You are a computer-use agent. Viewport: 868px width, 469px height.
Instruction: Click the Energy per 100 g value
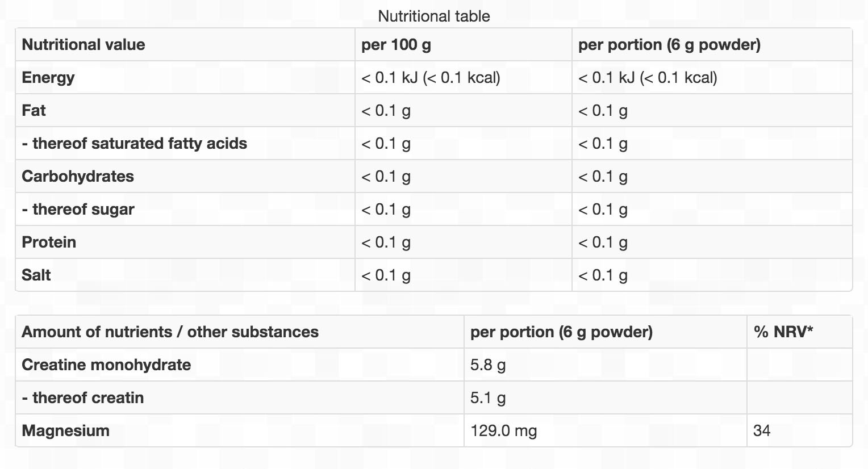coord(431,78)
